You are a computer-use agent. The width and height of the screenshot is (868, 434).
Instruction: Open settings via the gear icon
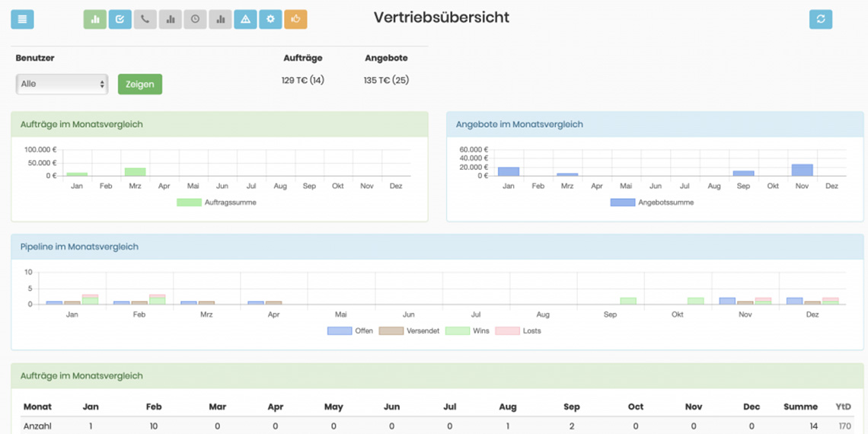click(270, 19)
